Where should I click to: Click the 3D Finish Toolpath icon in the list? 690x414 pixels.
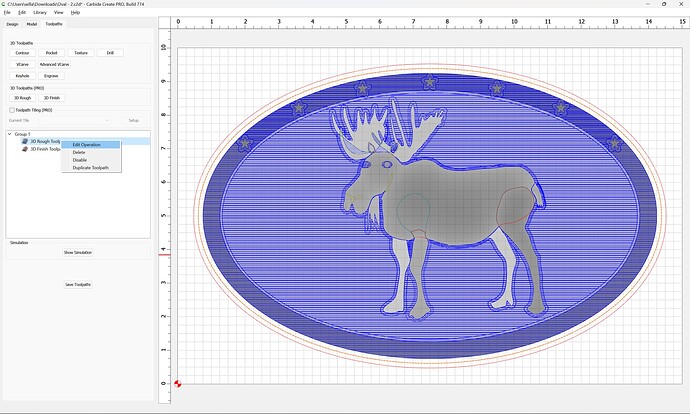coord(25,149)
